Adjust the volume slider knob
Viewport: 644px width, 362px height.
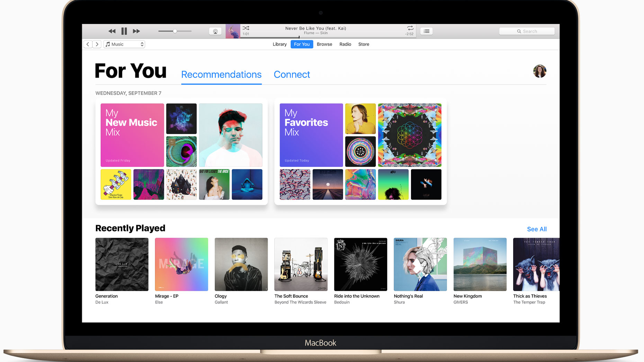click(x=175, y=31)
